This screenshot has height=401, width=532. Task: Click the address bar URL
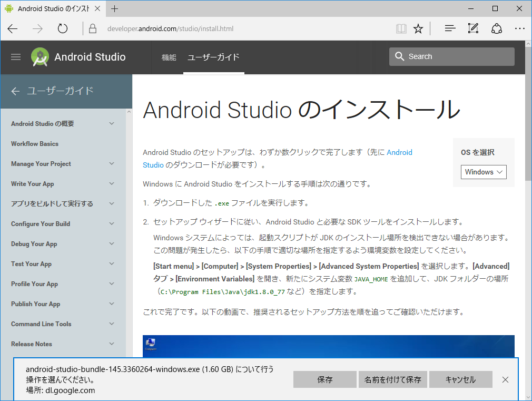click(170, 29)
